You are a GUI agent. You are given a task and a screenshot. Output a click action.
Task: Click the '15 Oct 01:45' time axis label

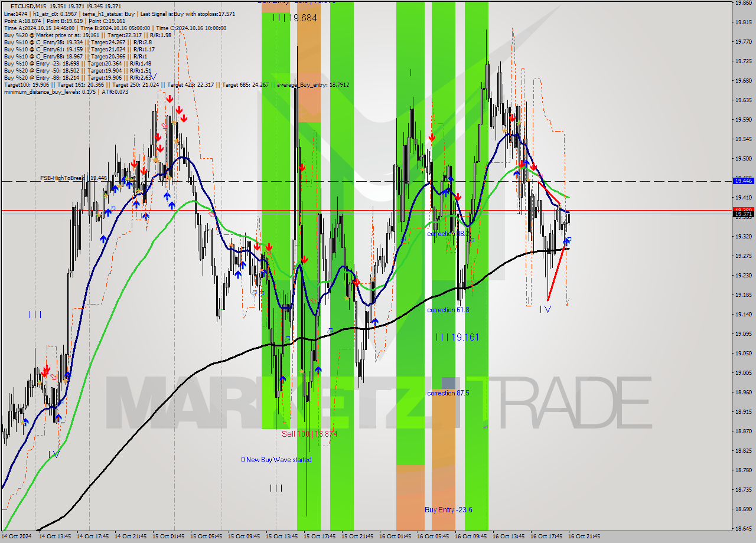tap(168, 537)
